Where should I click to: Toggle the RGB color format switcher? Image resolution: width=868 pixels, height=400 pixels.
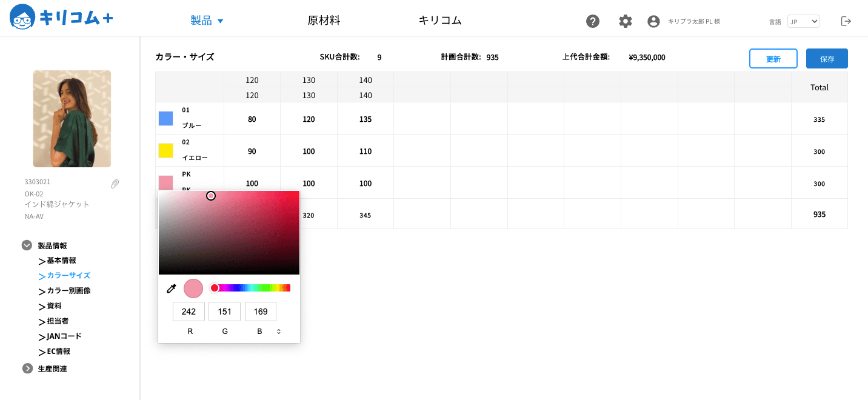pyautogui.click(x=279, y=332)
